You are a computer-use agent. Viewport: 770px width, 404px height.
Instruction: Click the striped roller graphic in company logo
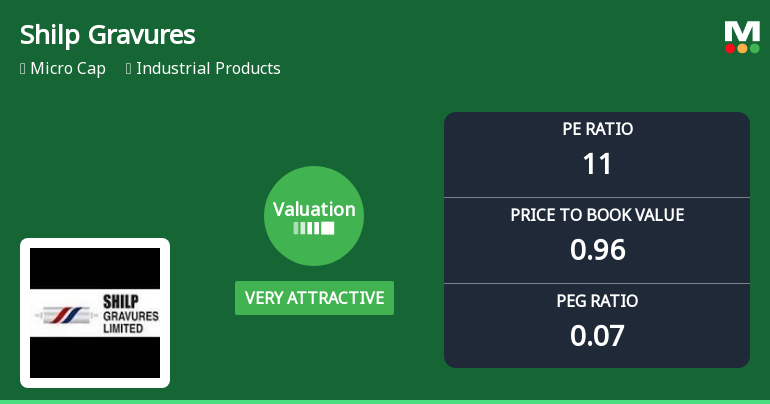[66, 315]
